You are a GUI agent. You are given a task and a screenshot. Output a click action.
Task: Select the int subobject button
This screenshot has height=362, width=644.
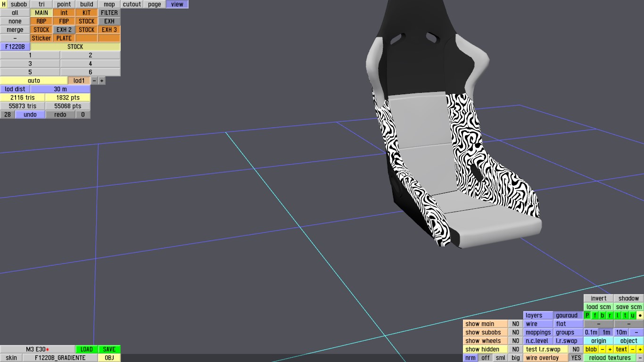[x=64, y=13]
